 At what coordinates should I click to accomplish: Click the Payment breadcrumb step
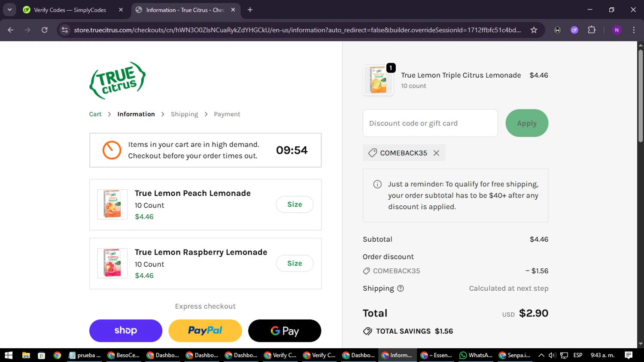[227, 114]
